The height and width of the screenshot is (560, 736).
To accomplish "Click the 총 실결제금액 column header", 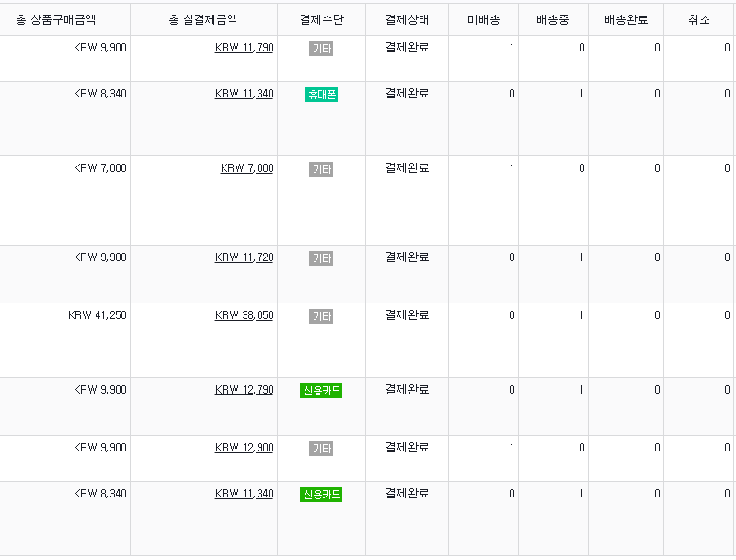I will [x=203, y=19].
